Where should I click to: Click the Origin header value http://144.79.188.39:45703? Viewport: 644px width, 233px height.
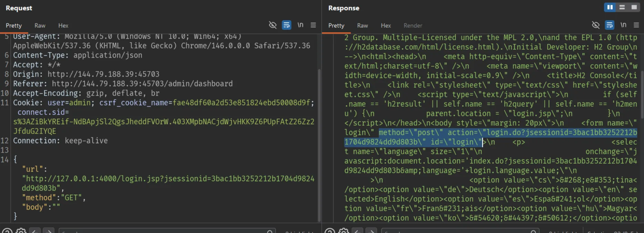coord(103,74)
